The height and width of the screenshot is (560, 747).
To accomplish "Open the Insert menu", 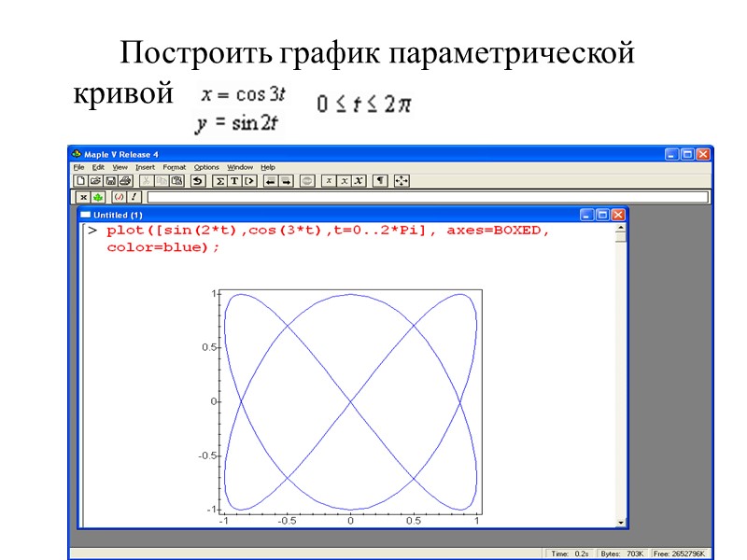I will click(x=145, y=167).
